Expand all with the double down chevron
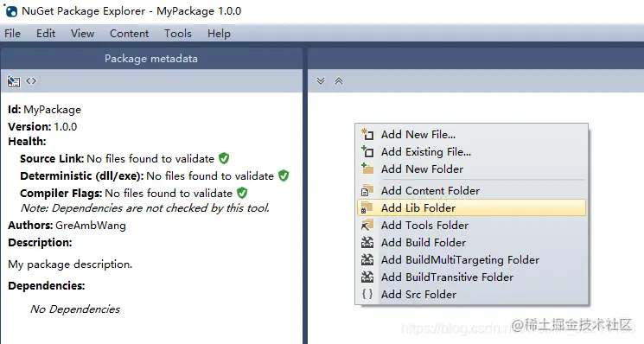Viewport: 644px width, 344px height. point(321,81)
